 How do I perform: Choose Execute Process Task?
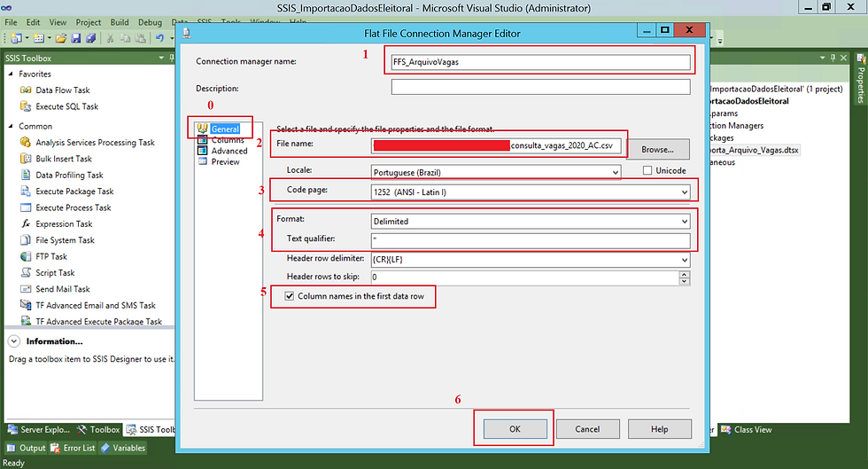(x=73, y=207)
